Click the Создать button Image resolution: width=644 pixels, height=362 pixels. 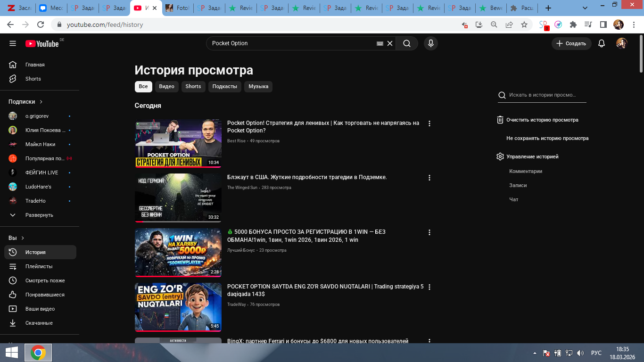click(571, 43)
